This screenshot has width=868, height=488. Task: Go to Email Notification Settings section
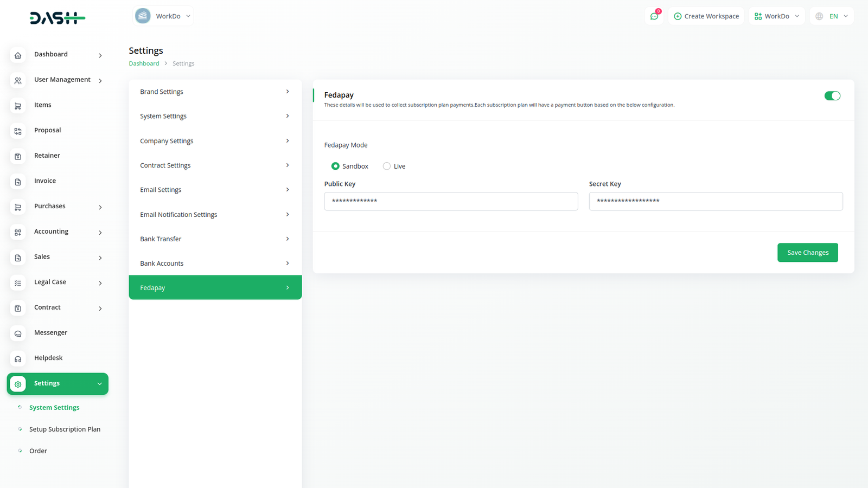click(215, 215)
